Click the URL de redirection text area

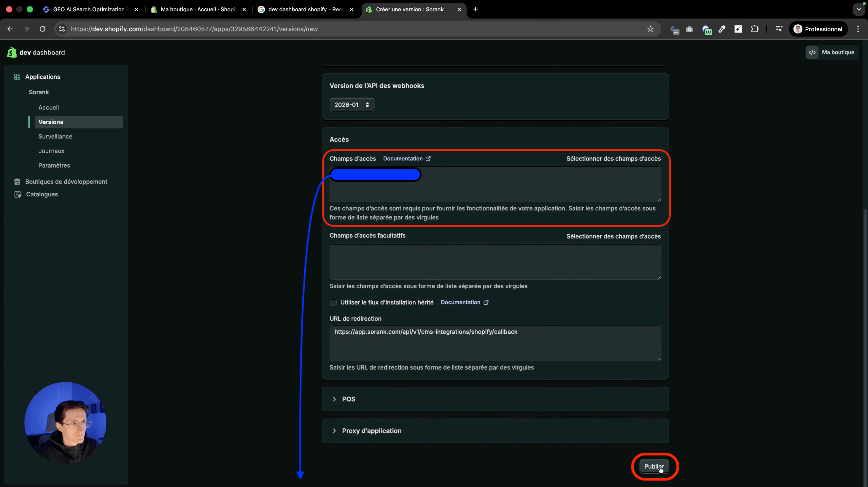(495, 343)
